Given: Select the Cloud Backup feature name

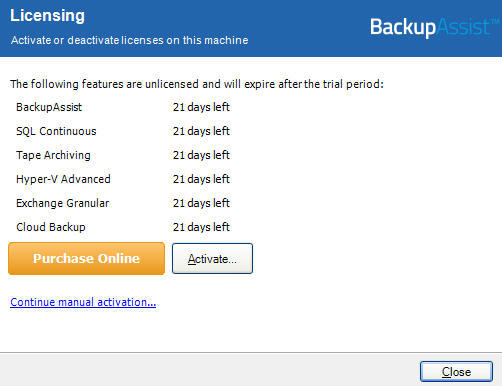Looking at the screenshot, I should 51,227.
